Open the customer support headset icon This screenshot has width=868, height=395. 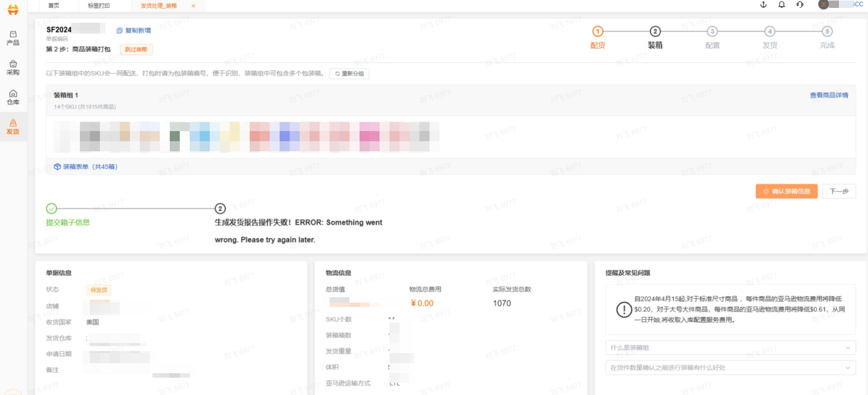click(800, 5)
